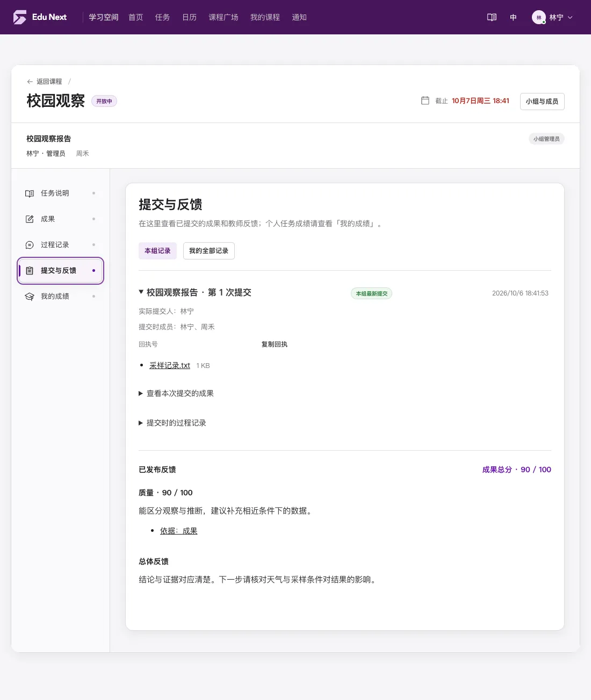Click the 总体反馈 heading
591x700 pixels.
154,561
